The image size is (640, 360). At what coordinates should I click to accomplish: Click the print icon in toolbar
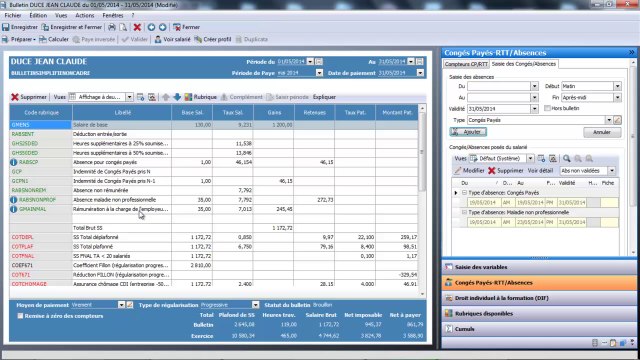click(112, 27)
